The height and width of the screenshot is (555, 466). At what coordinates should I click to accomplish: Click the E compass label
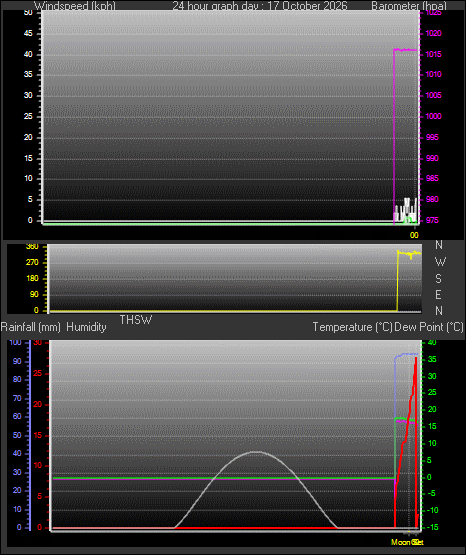click(x=438, y=294)
